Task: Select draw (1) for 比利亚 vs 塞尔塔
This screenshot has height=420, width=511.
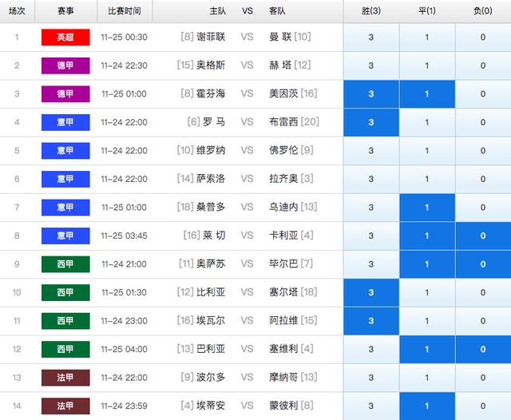Action: (x=427, y=292)
